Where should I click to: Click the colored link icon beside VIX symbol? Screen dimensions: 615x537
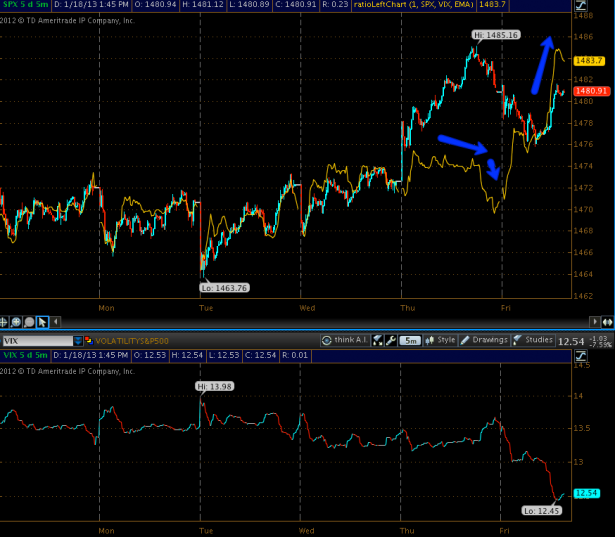89,340
